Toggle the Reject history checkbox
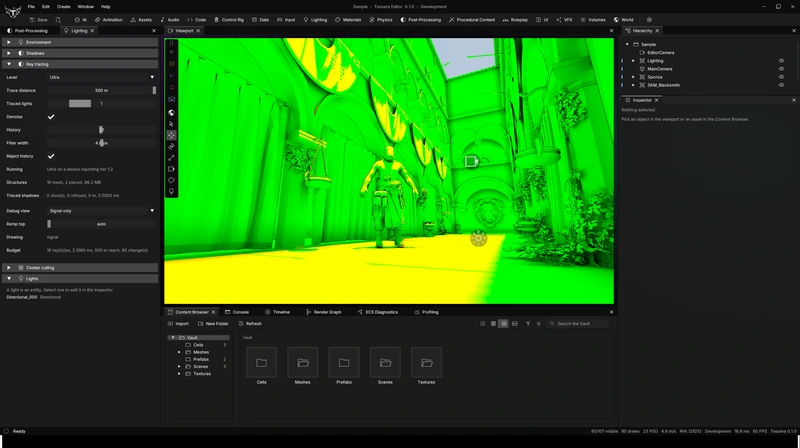This screenshot has height=448, width=800. (x=51, y=156)
